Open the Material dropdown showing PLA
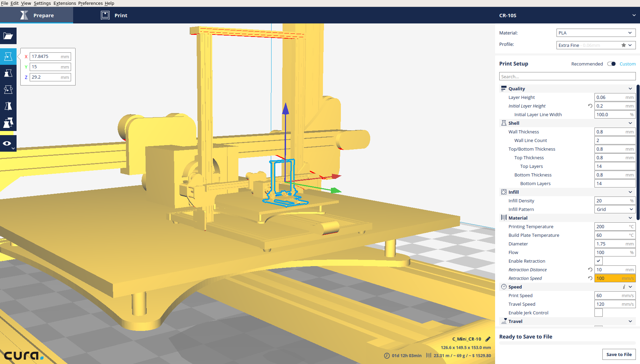Screen dimensions: 640x364 coord(596,33)
